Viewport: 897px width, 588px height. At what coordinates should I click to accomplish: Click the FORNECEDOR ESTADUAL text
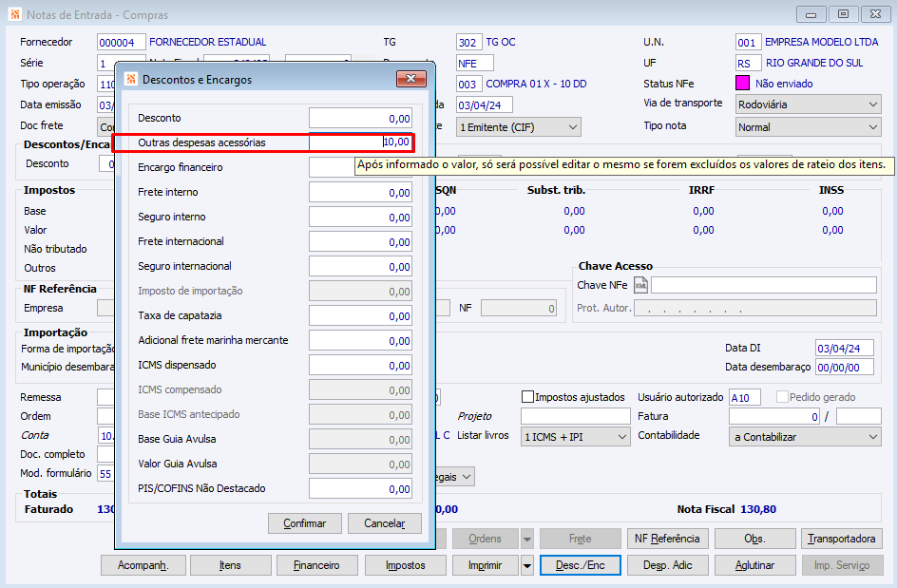(208, 42)
